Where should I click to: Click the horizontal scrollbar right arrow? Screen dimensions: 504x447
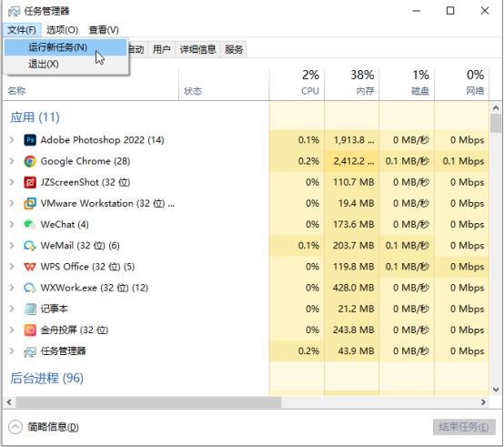483,402
